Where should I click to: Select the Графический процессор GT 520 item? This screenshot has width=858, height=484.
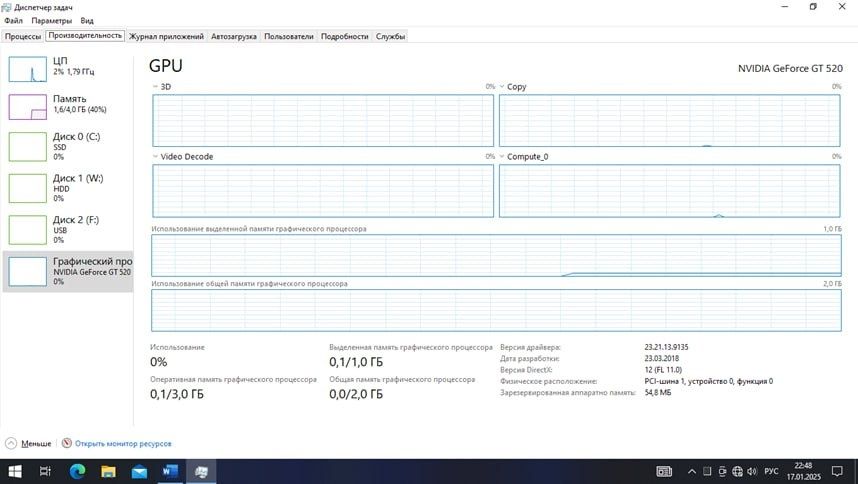click(68, 271)
